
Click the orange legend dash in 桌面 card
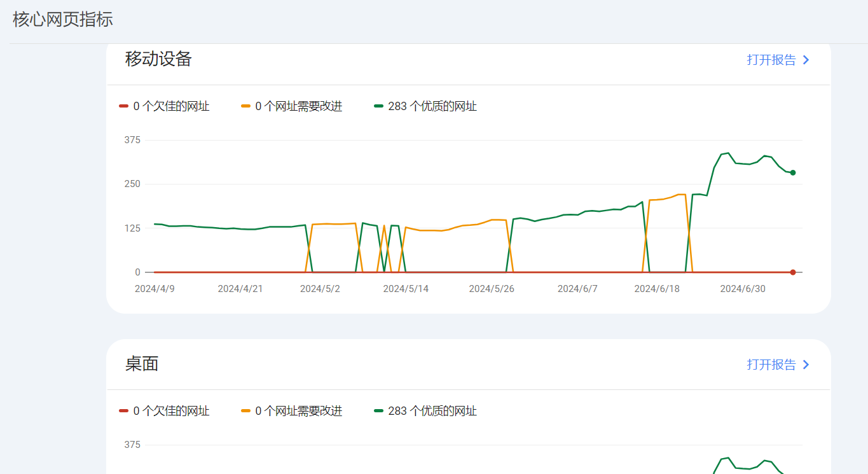pyautogui.click(x=245, y=411)
